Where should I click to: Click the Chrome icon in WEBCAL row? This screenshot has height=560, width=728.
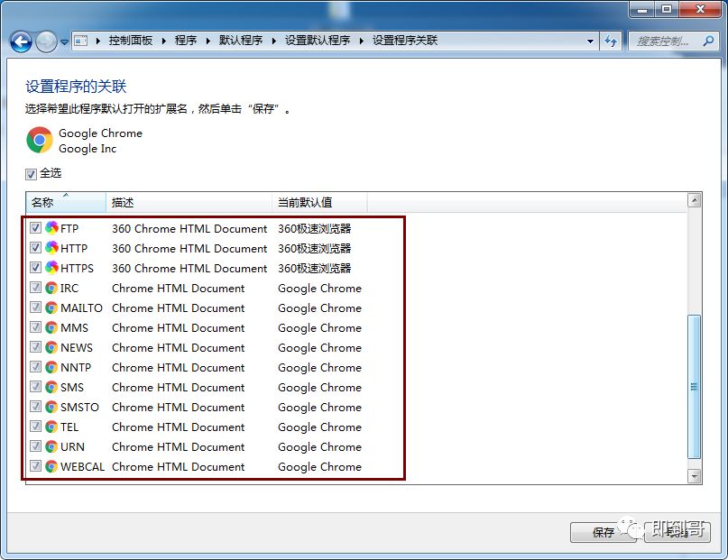click(51, 467)
